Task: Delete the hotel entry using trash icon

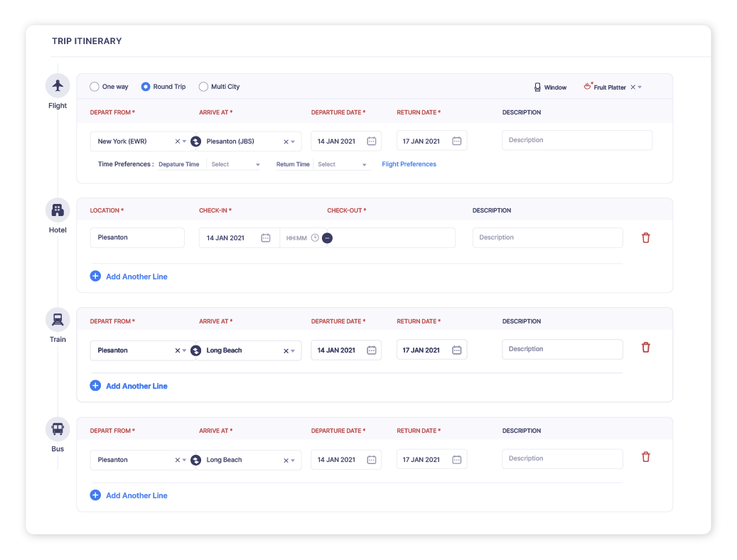Action: pyautogui.click(x=645, y=237)
